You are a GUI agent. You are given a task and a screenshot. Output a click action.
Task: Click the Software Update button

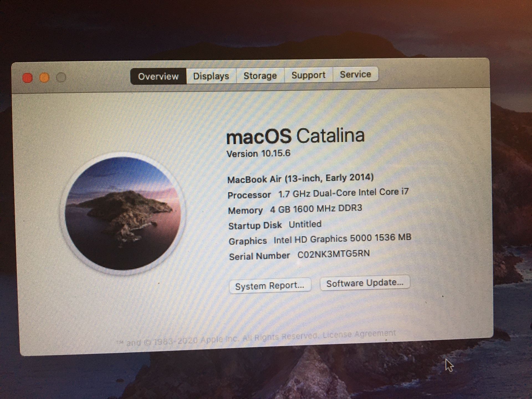(x=365, y=283)
